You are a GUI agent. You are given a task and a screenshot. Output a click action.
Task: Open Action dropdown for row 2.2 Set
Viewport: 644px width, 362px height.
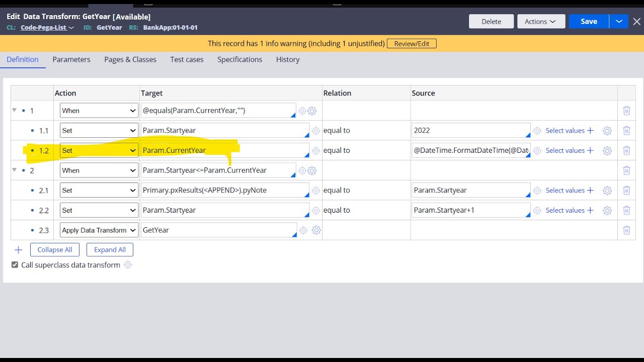point(99,210)
